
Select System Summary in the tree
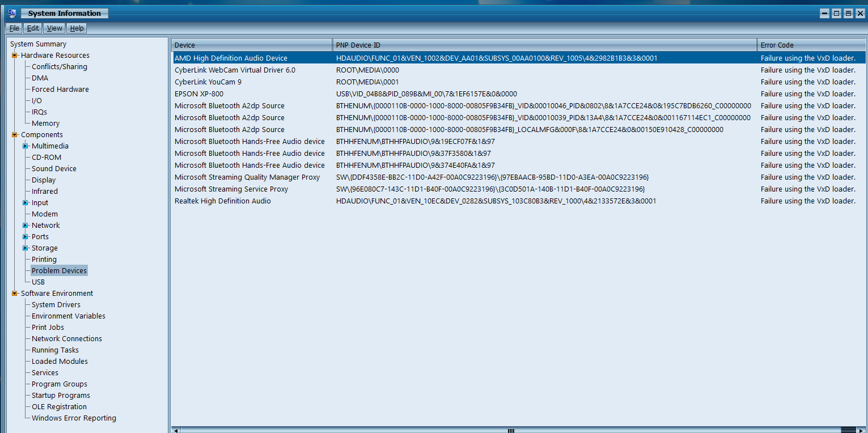tap(38, 44)
